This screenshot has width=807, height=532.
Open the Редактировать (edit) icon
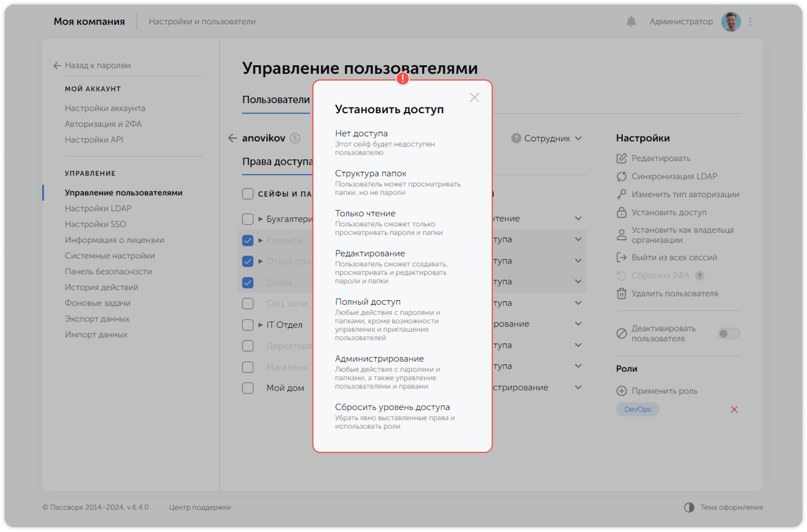click(x=622, y=158)
